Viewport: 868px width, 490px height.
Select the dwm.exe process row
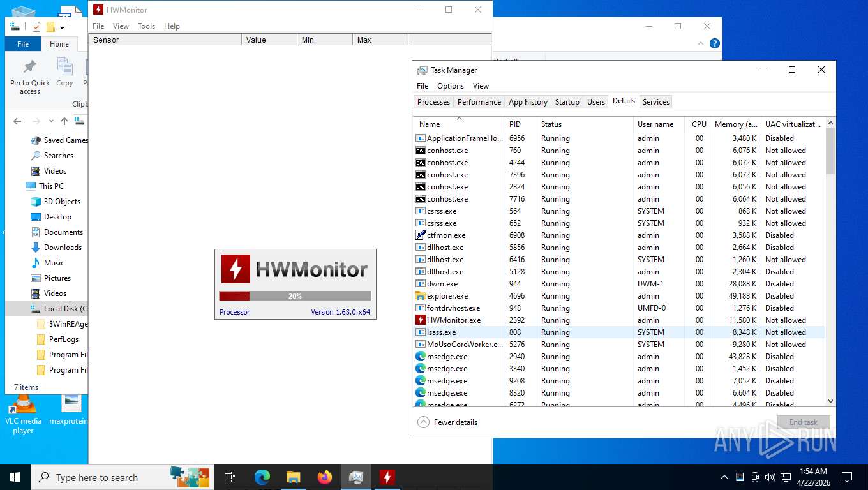619,284
